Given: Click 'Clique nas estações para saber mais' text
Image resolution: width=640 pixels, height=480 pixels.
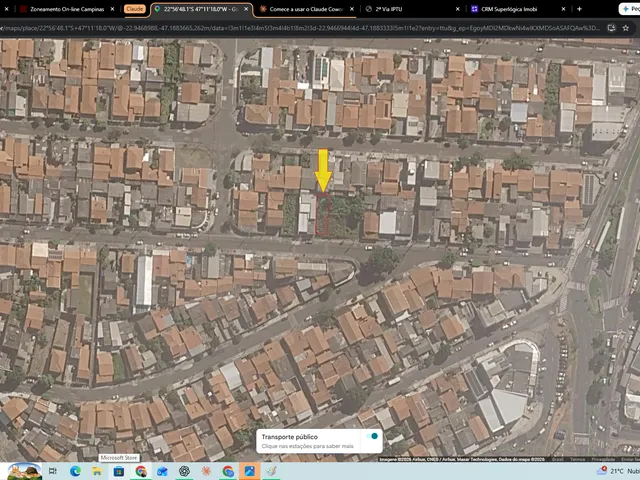Looking at the screenshot, I should click(307, 446).
